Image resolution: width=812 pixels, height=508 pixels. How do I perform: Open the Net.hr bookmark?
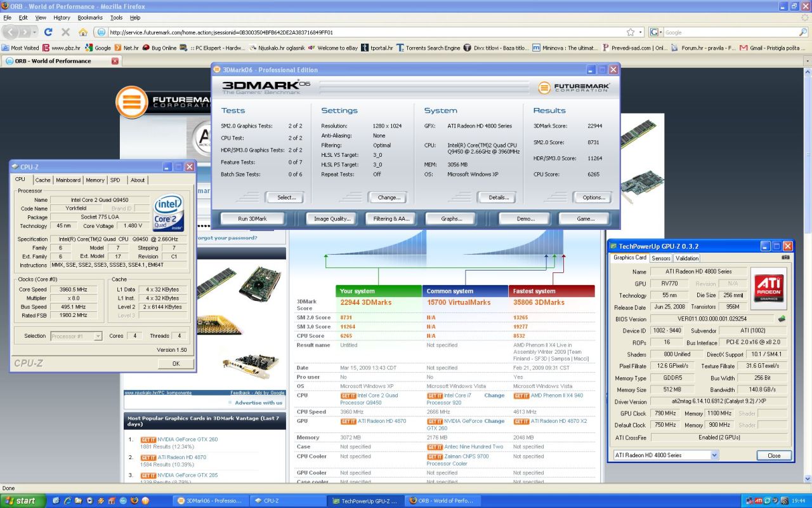[x=126, y=48]
